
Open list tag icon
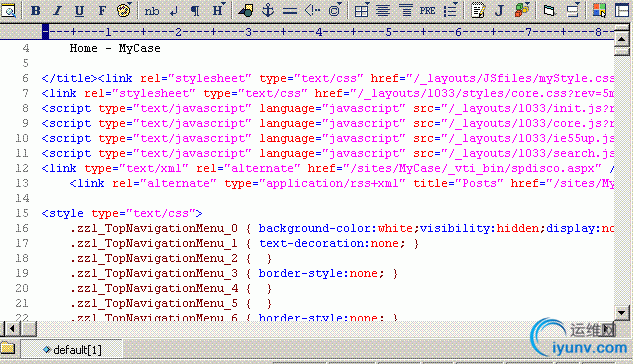pos(449,10)
